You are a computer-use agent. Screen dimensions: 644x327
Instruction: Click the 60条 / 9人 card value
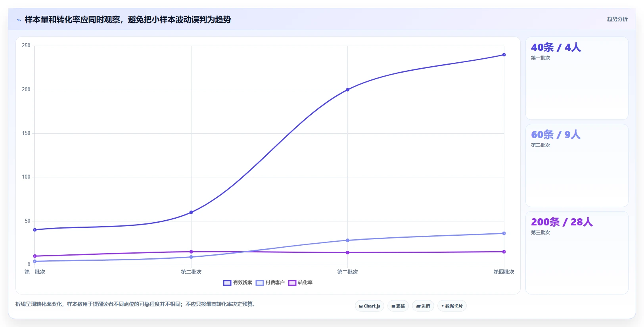556,135
